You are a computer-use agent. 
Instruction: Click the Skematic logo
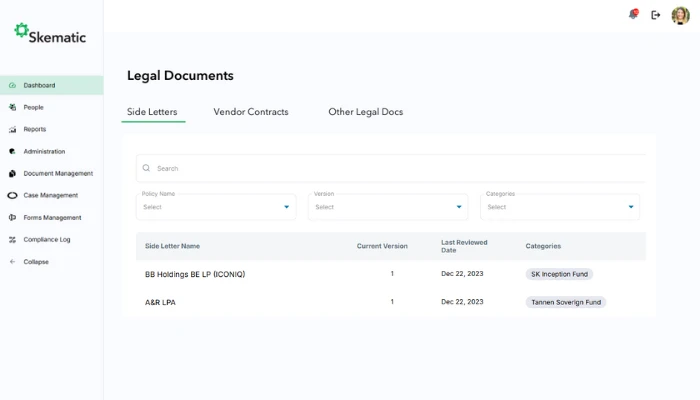click(50, 34)
